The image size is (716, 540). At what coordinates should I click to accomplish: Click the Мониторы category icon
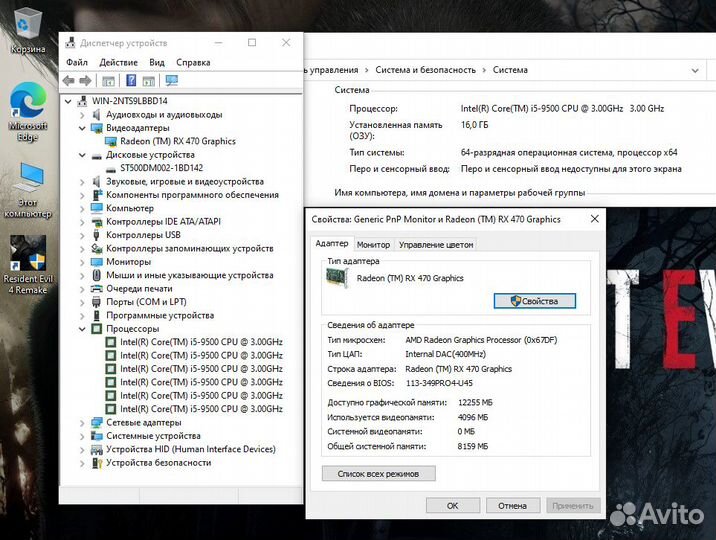(97, 262)
